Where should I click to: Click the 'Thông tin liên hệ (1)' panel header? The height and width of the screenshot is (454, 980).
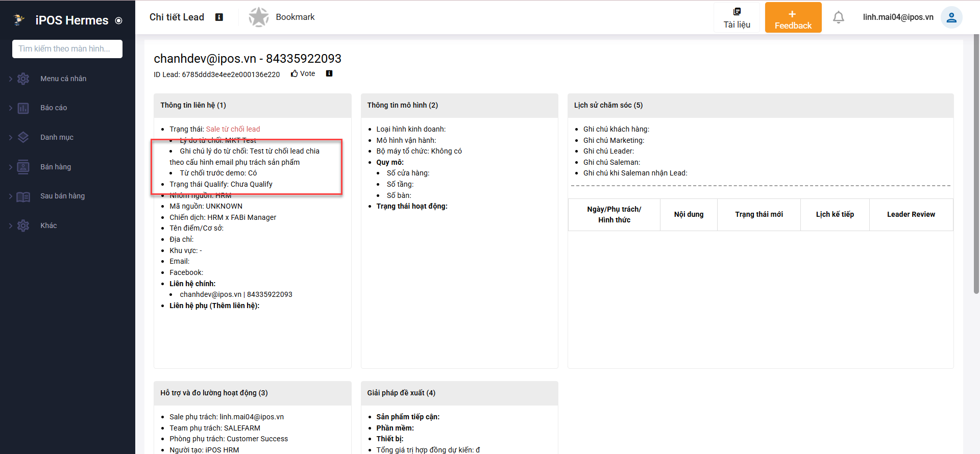coord(253,105)
